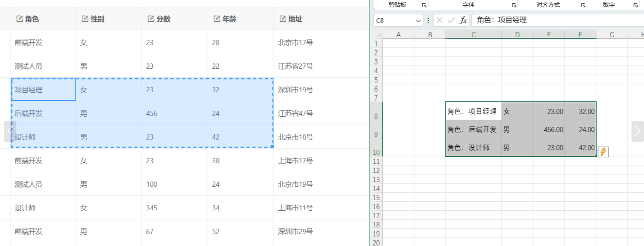The image size is (644, 246).
Task: Select row 15 header in spreadsheet
Action: tap(376, 198)
